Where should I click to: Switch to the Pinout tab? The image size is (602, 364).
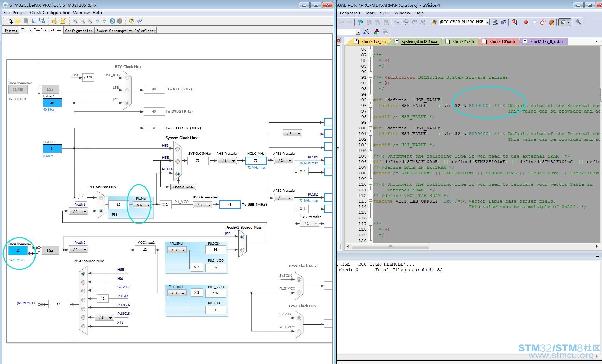pos(11,31)
